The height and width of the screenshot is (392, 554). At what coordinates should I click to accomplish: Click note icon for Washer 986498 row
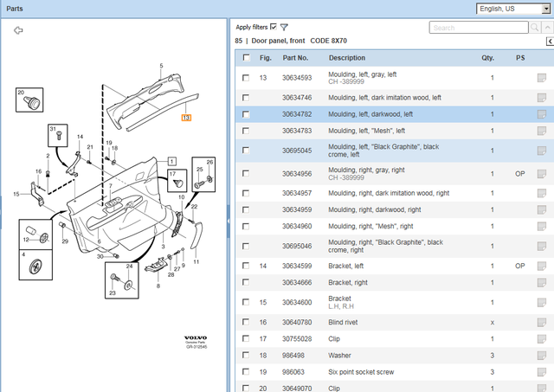coord(541,355)
